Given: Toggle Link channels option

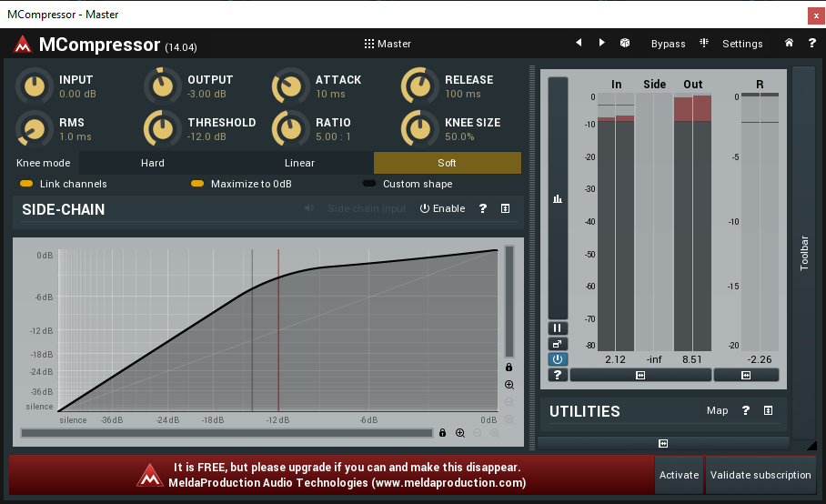Looking at the screenshot, I should pos(26,184).
